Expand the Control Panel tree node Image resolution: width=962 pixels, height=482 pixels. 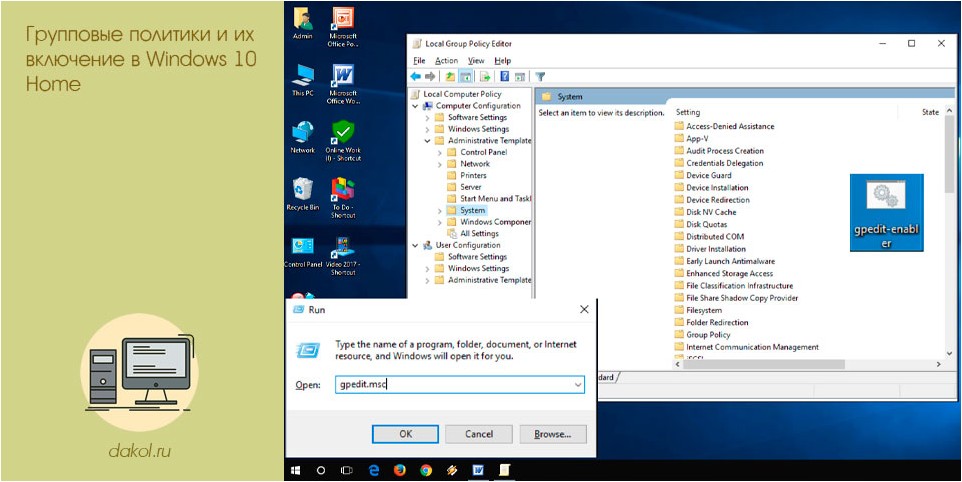[440, 153]
